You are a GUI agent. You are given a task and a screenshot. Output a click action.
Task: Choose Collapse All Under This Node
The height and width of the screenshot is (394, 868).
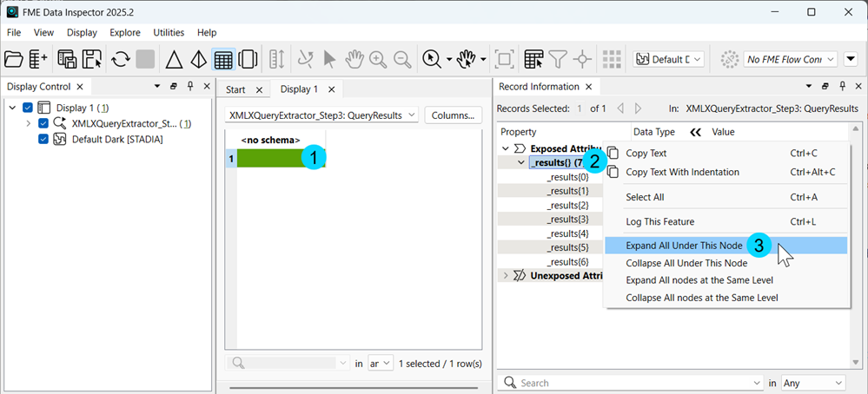[686, 263]
